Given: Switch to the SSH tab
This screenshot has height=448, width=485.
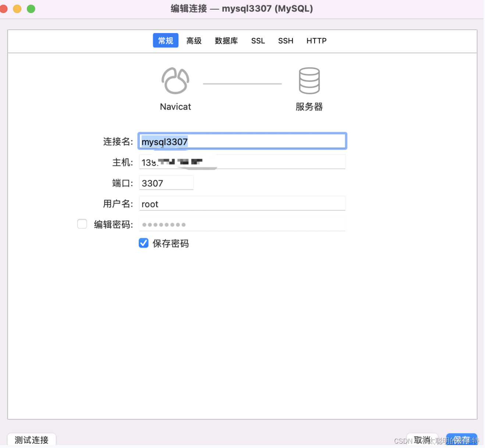Looking at the screenshot, I should 286,40.
